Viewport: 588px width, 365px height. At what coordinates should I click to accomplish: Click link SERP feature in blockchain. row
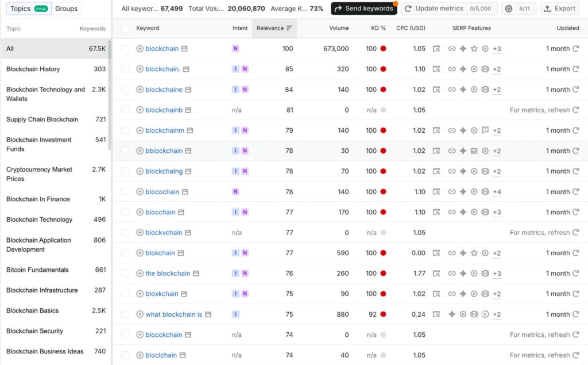(452, 69)
